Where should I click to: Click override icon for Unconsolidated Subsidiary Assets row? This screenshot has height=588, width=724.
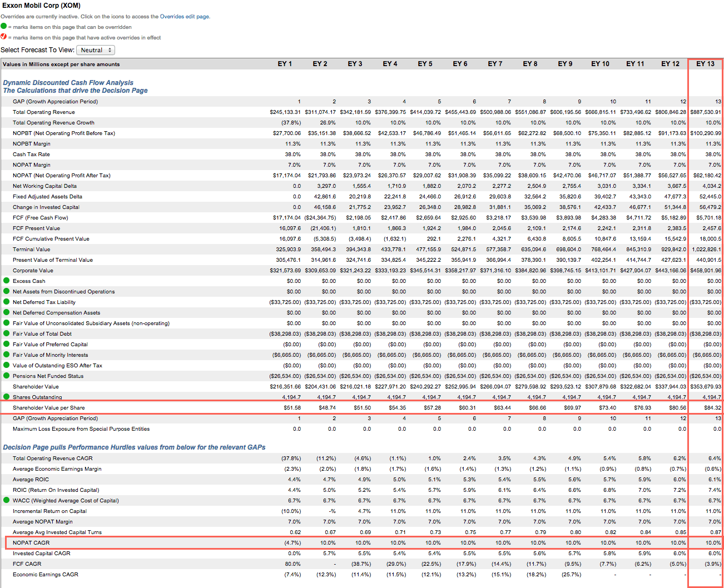pyautogui.click(x=7, y=323)
